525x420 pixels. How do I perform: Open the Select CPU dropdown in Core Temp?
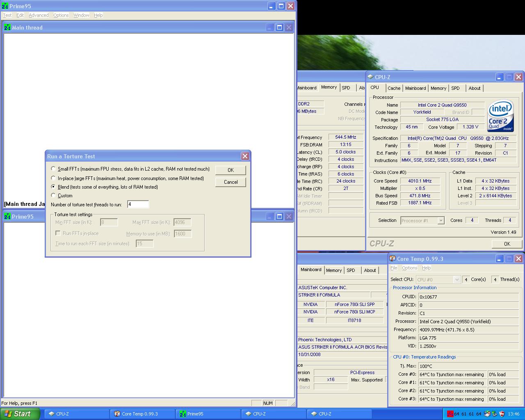tap(438, 279)
